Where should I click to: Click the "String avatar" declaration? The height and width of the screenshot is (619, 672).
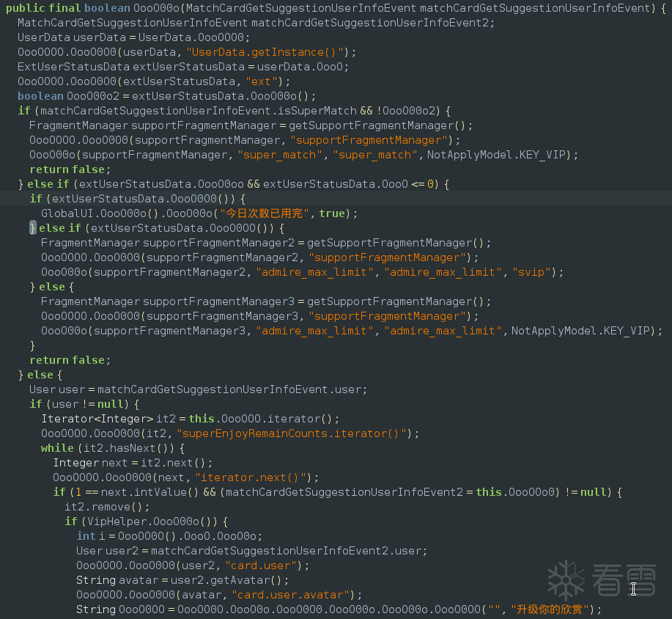click(x=117, y=581)
